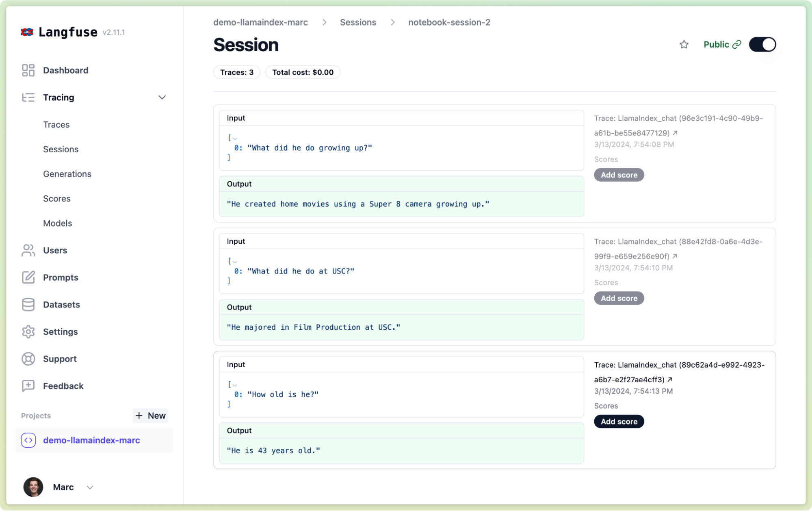
Task: Click the Prompts pencil icon
Action: [28, 277]
